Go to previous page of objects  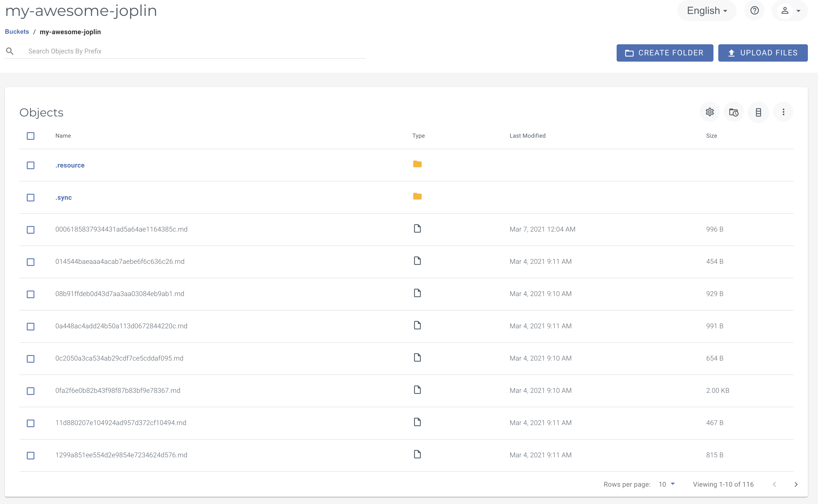[774, 484]
